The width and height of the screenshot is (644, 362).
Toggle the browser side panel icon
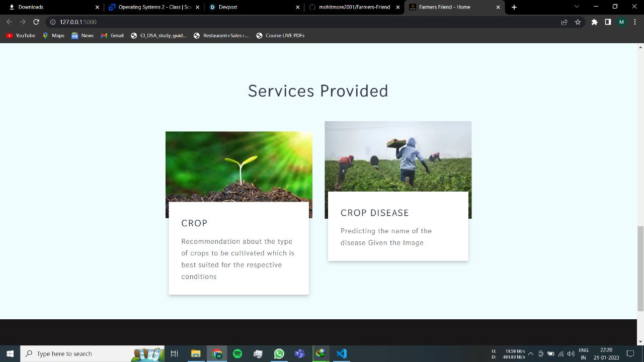click(608, 22)
